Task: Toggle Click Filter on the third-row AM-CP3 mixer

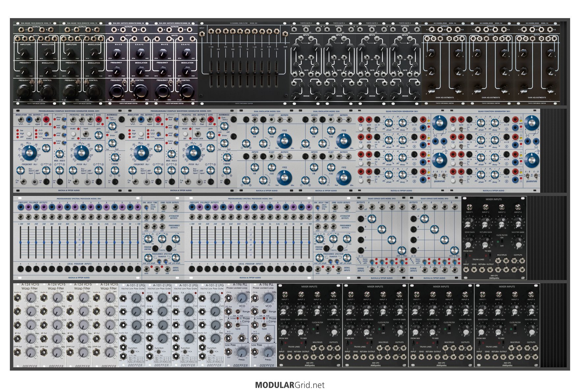Action: click(502, 242)
